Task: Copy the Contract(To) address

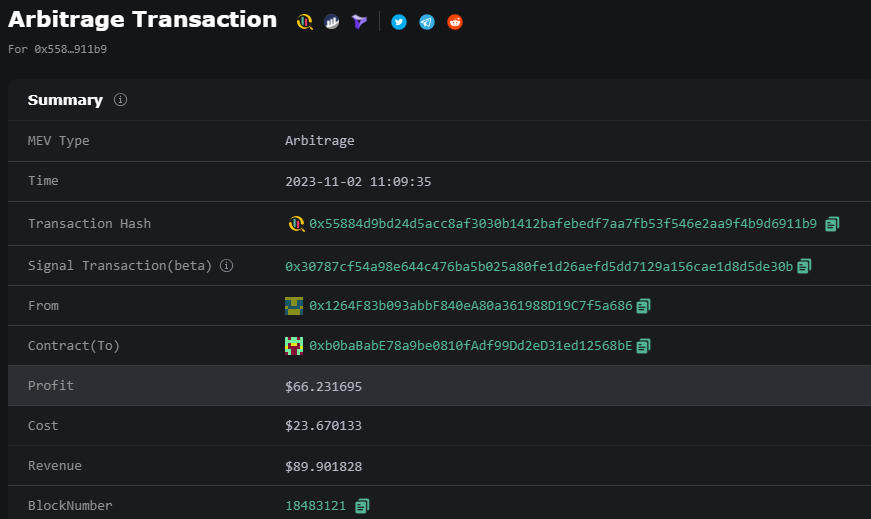Action: coord(644,346)
